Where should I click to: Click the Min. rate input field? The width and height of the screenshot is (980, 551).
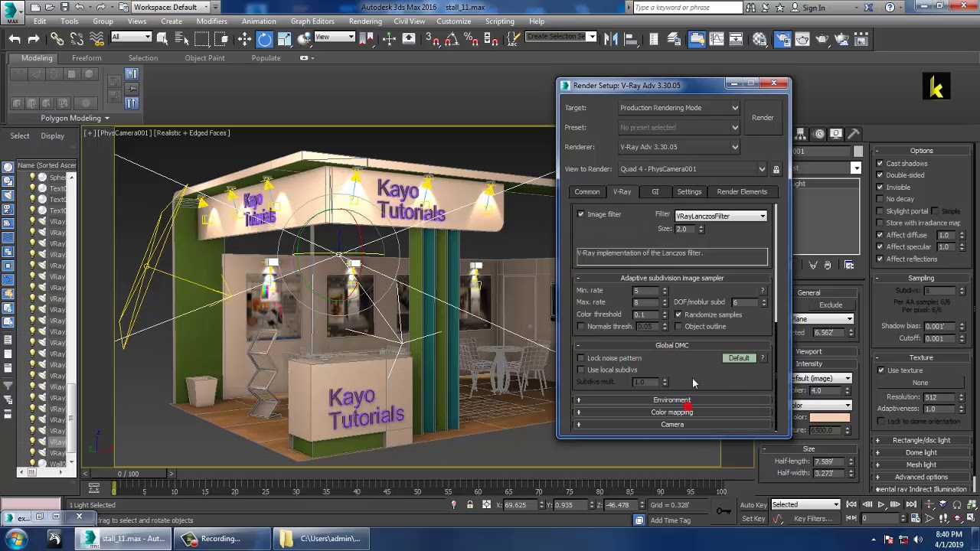[x=645, y=291]
